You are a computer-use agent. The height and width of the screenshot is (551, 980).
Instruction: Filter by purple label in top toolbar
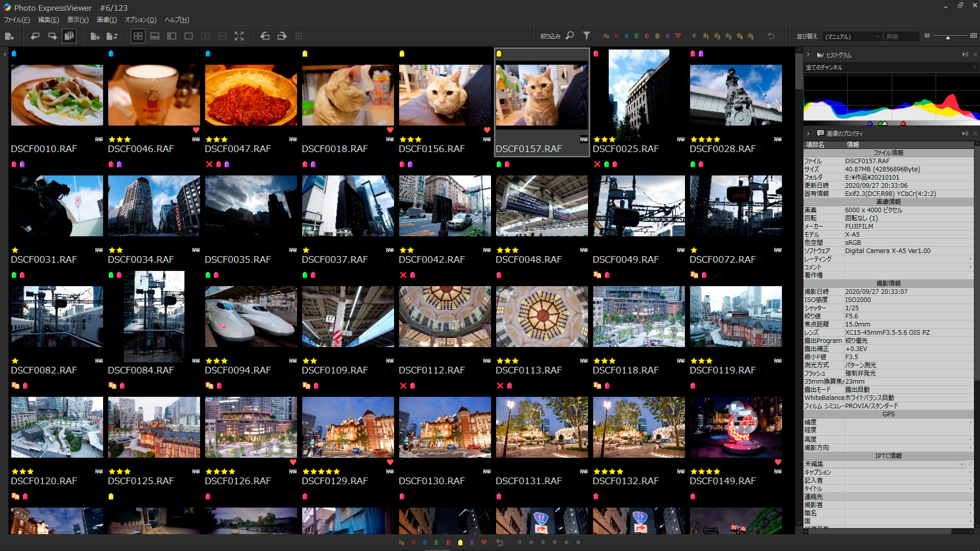coord(668,36)
